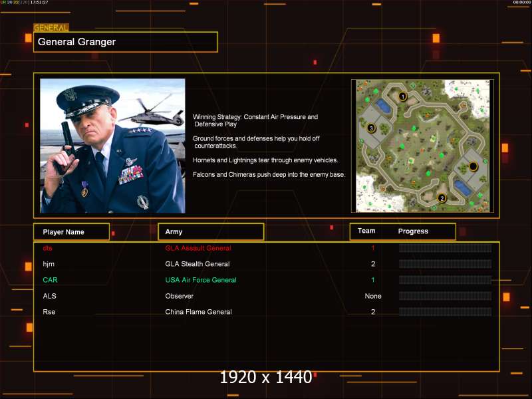Click loading progress bar for Rse
The height and width of the screenshot is (399, 532).
(x=445, y=312)
